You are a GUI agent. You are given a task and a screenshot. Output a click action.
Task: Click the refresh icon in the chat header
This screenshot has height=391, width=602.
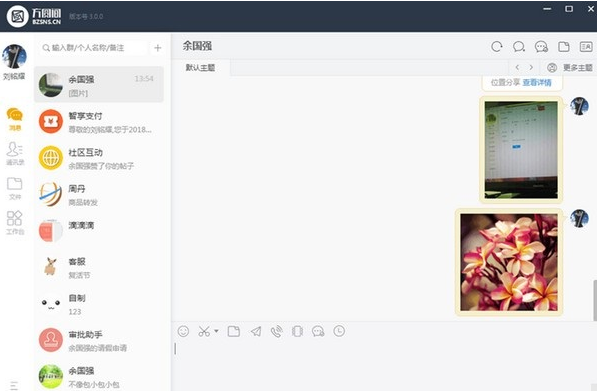pos(497,47)
